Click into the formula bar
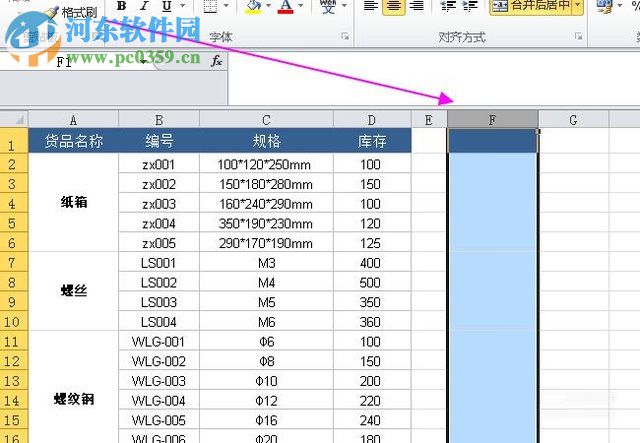Image resolution: width=640 pixels, height=443 pixels. pyautogui.click(x=433, y=78)
